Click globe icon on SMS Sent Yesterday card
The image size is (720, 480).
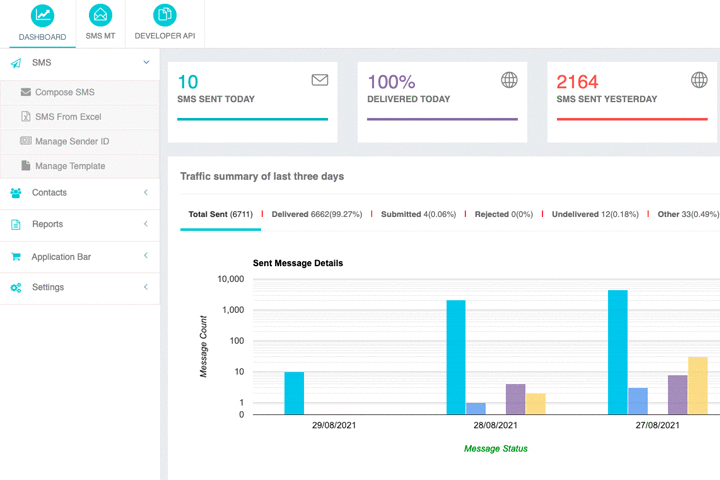click(699, 80)
